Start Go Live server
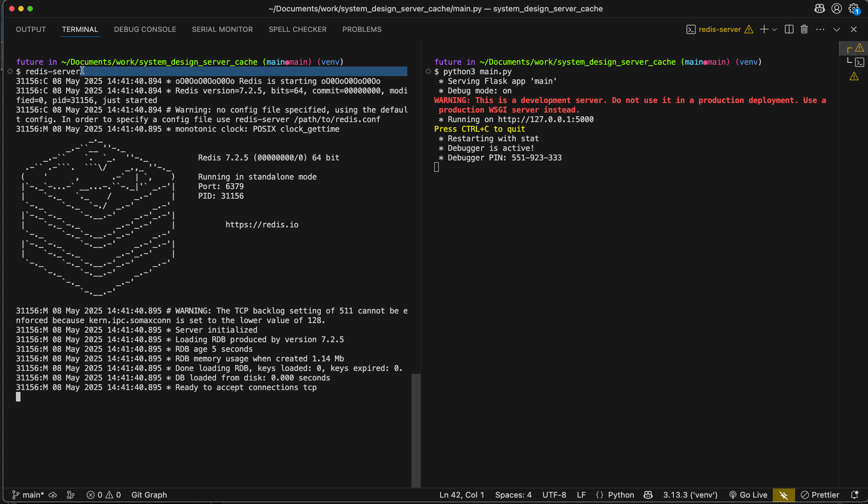868x504 pixels. pos(748,495)
